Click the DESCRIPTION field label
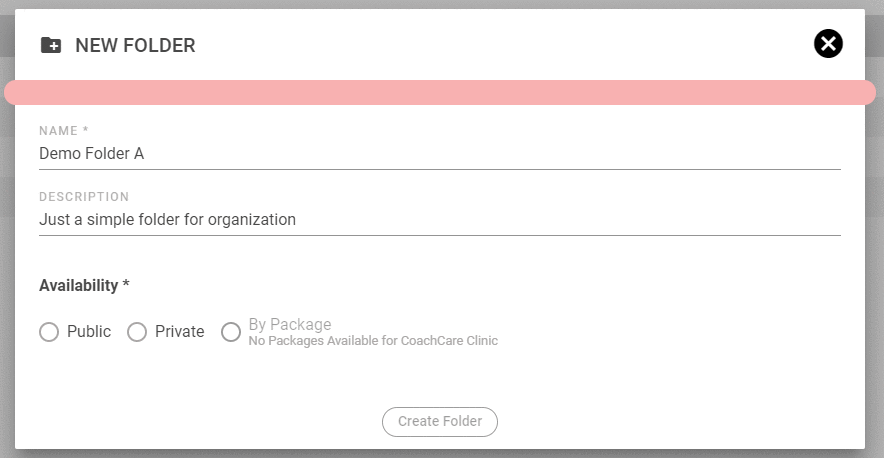This screenshot has width=884, height=458. [84, 197]
